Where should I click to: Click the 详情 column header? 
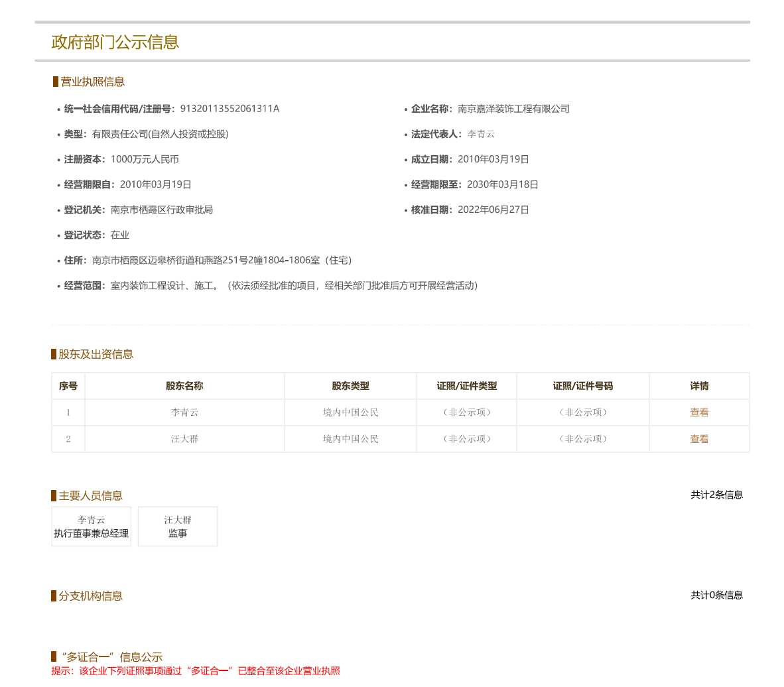[x=699, y=386]
